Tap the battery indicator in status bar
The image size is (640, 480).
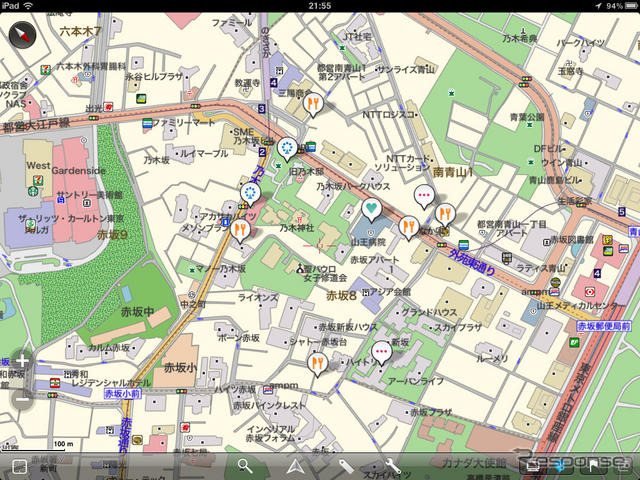tap(623, 6)
